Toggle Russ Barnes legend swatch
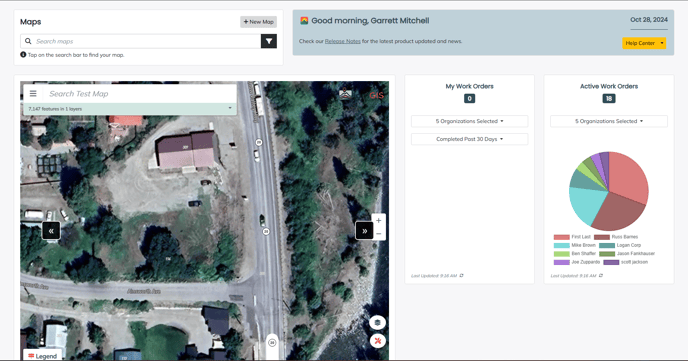 [x=602, y=237]
